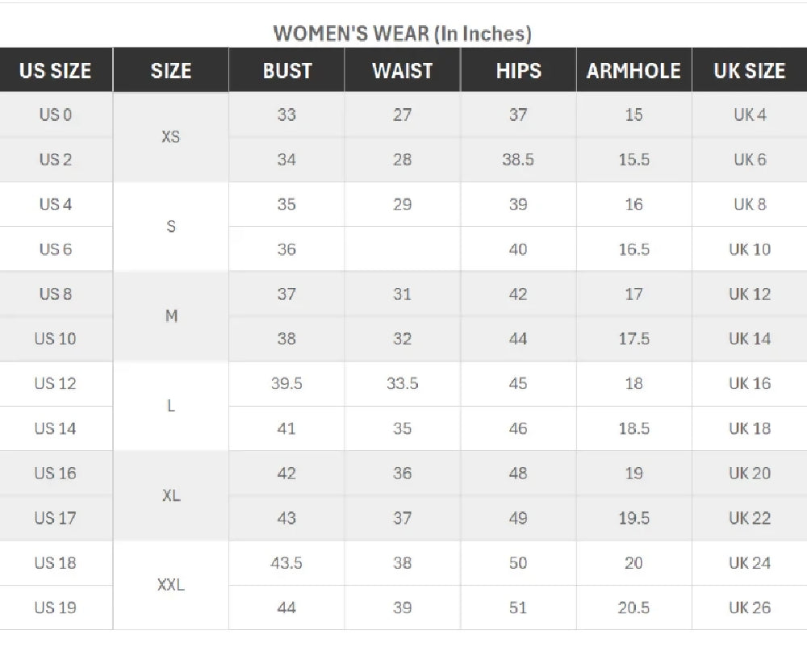Select the US 17 row label
This screenshot has height=672, width=807.
pyautogui.click(x=56, y=518)
